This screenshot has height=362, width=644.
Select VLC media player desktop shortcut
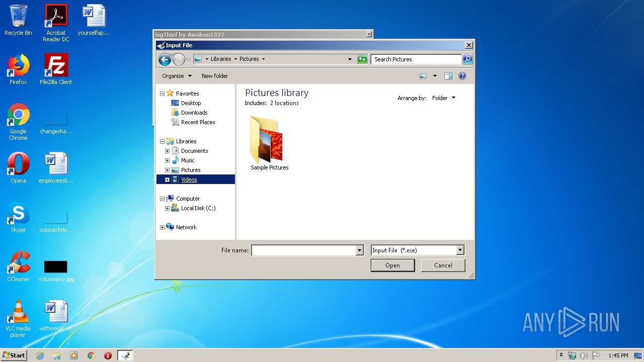18,318
